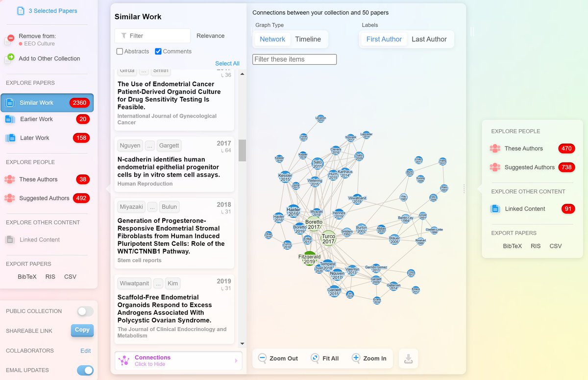Viewport: 588px width, 380px height.
Task: Click Edit next to Collaborators
Action: (x=86, y=351)
